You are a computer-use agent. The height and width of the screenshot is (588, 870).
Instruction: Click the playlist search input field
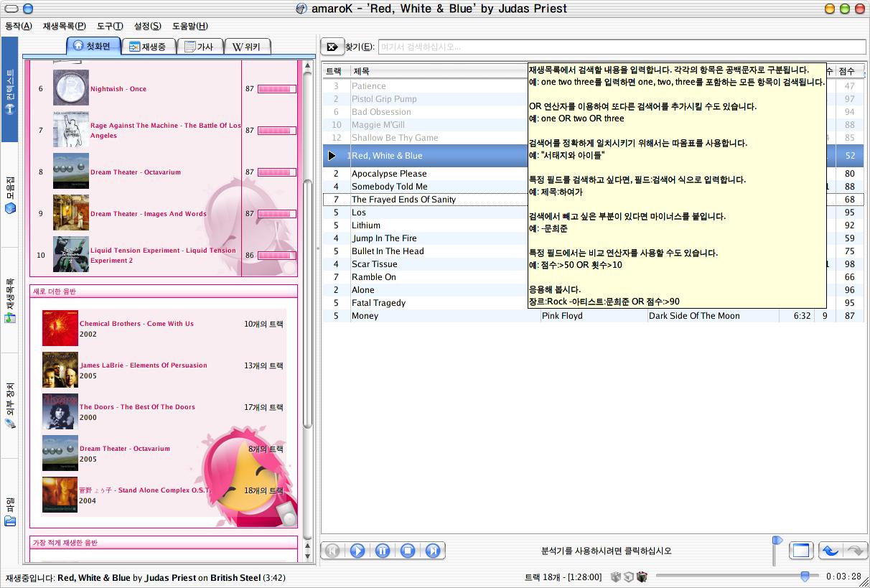pyautogui.click(x=622, y=47)
